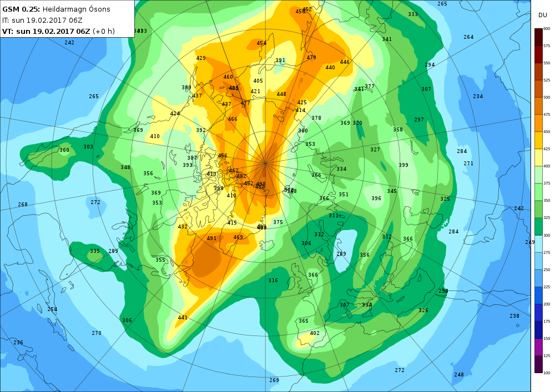Click the map value '396'
Viewport: 555px width, 392px height.
pos(376,198)
